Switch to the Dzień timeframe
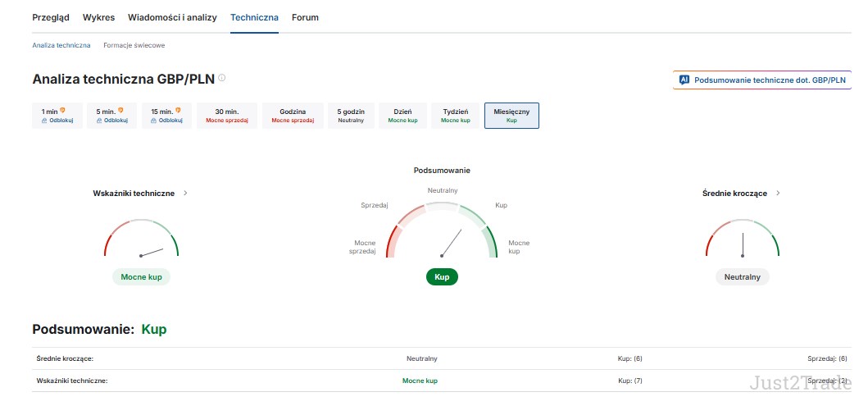The width and height of the screenshot is (868, 406). click(402, 115)
